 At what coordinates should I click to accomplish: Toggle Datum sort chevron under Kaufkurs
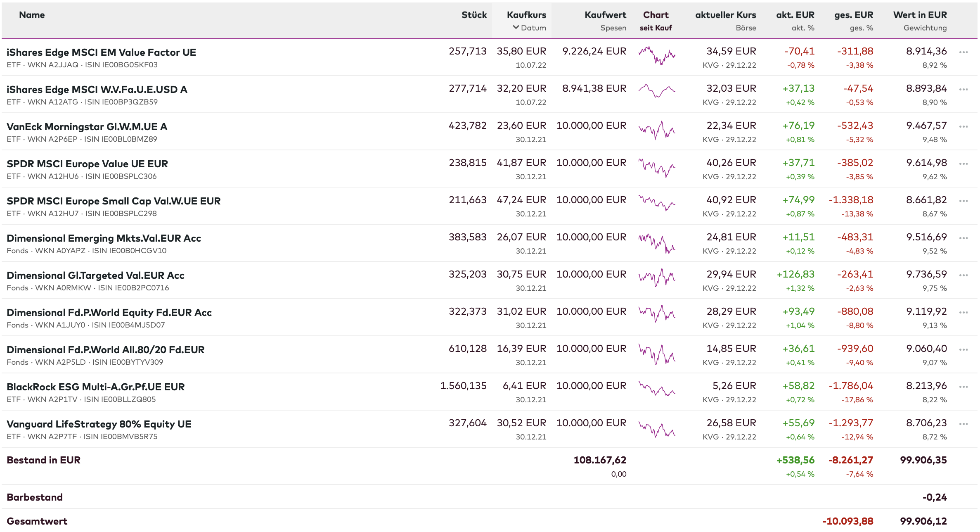(x=516, y=28)
